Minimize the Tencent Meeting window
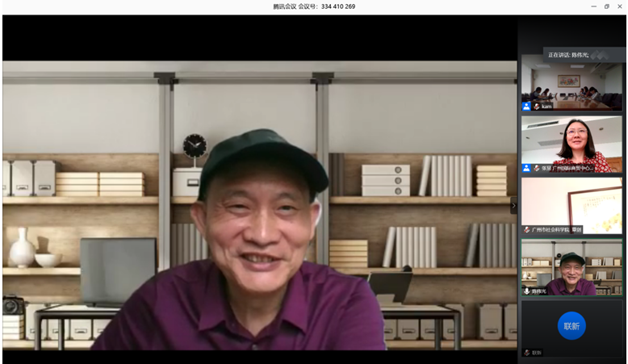This screenshot has height=364, width=628. [593, 6]
